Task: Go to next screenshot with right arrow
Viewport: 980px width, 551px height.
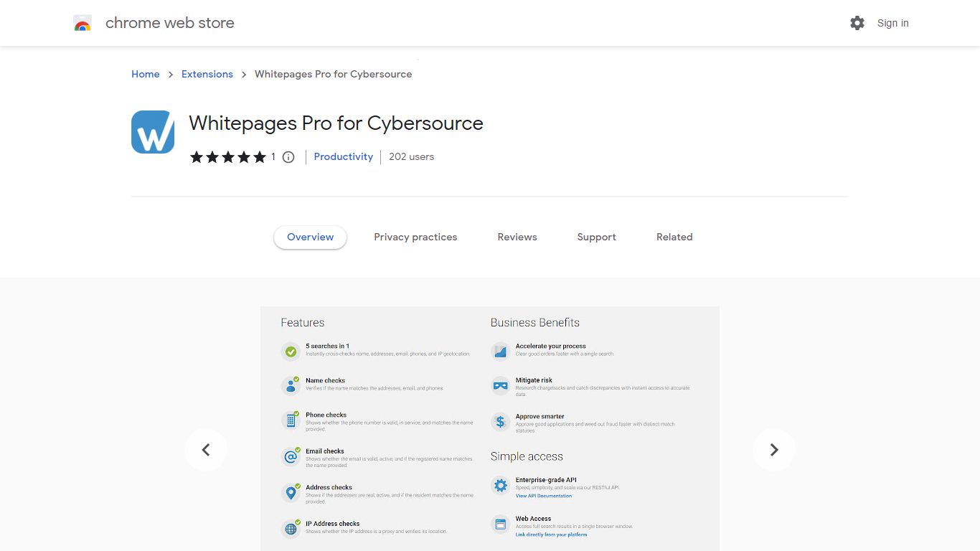Action: tap(774, 450)
